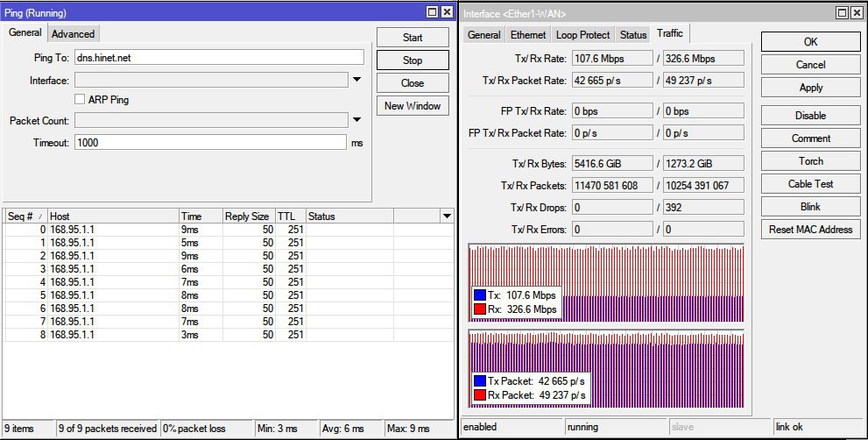Stop the running ping

click(x=413, y=60)
